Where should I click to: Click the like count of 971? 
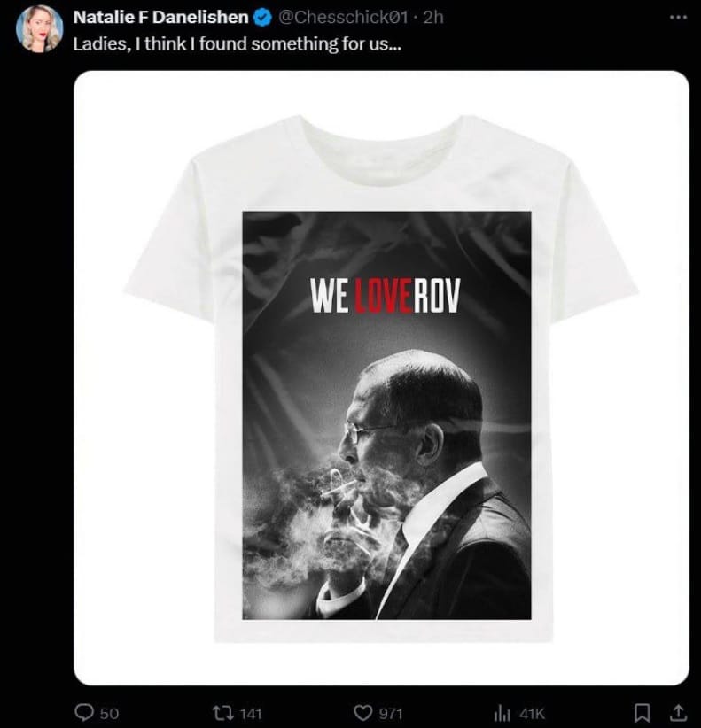pos(390,713)
